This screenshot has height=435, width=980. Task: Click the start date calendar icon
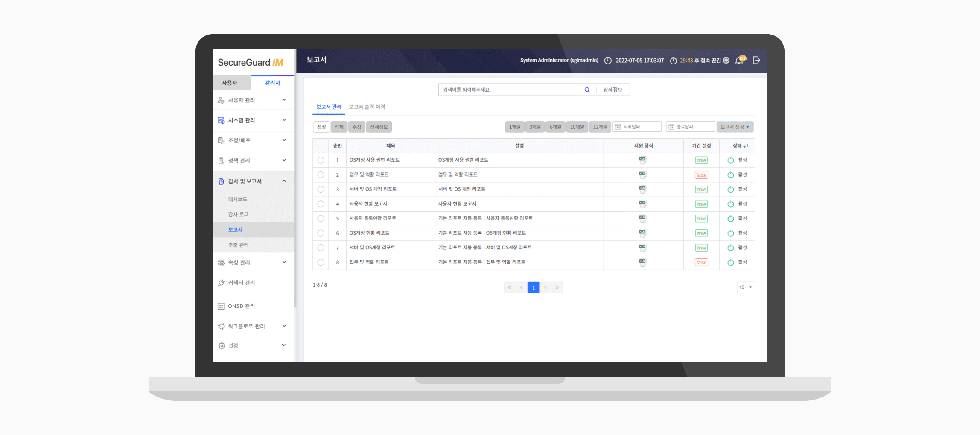(x=618, y=127)
